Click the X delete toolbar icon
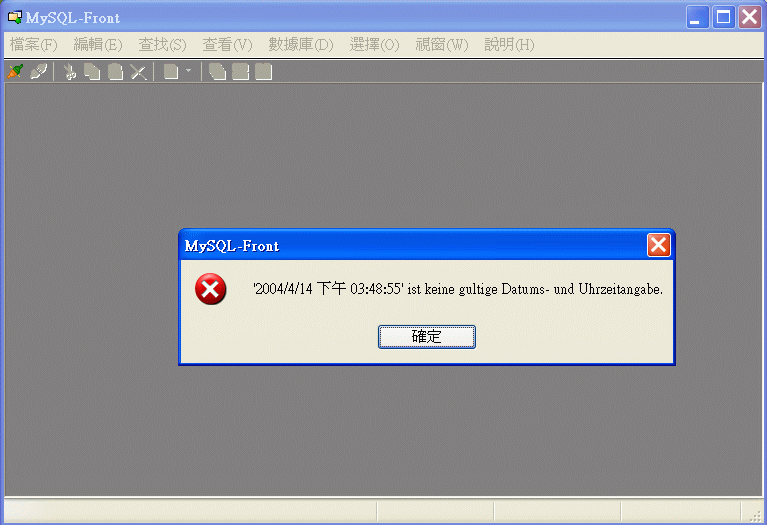The image size is (767, 525). pos(138,72)
